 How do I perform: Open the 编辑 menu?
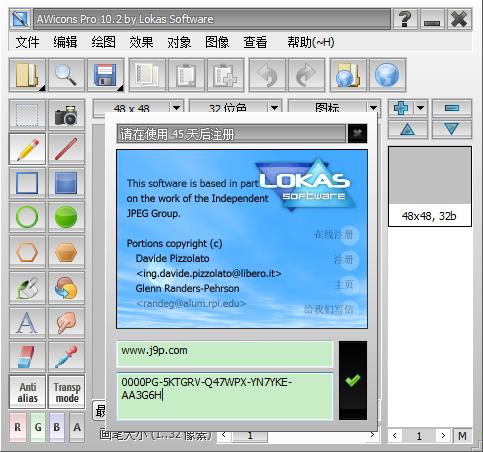(65, 42)
